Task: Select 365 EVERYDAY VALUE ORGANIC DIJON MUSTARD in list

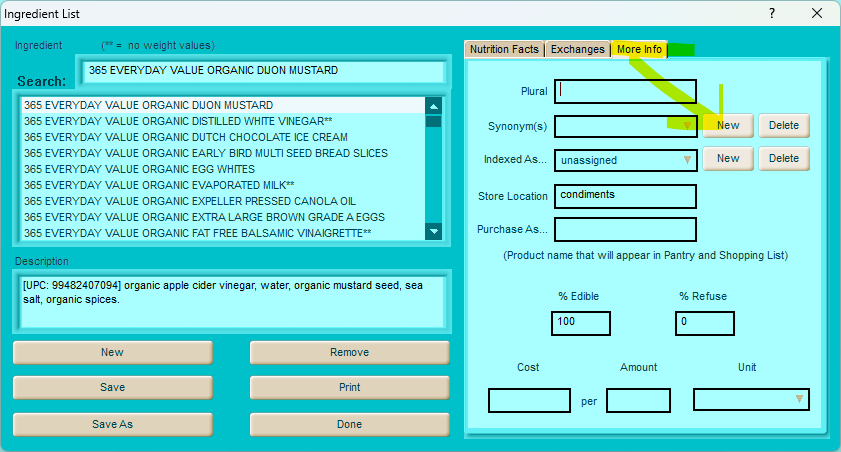Action: coord(223,105)
